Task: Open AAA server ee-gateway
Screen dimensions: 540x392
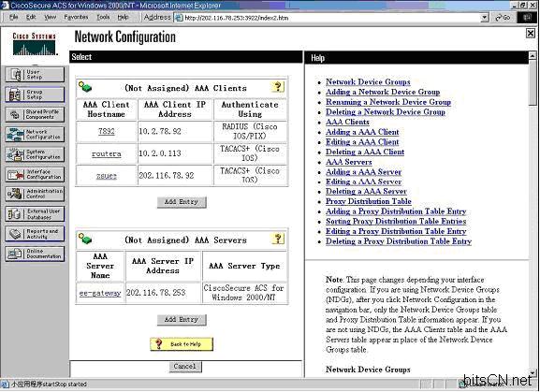Action: (x=100, y=293)
